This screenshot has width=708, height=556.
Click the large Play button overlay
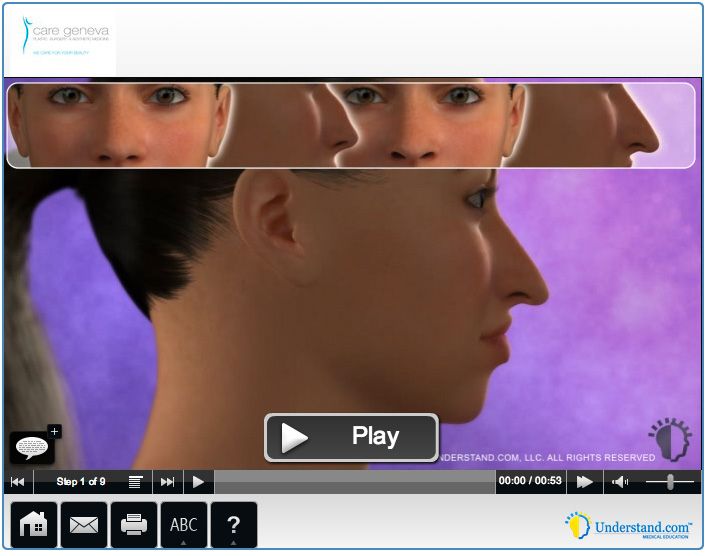(x=352, y=438)
